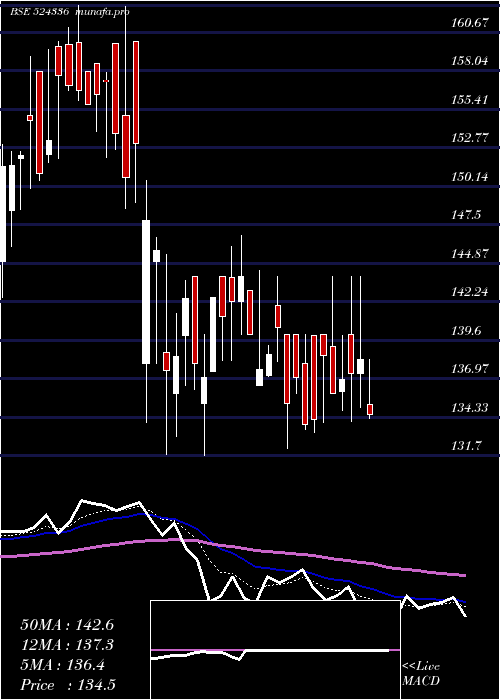Image resolution: width=500 pixels, height=700 pixels.
Task: Select the 152.77 price axis label
Action: [x=470, y=138]
